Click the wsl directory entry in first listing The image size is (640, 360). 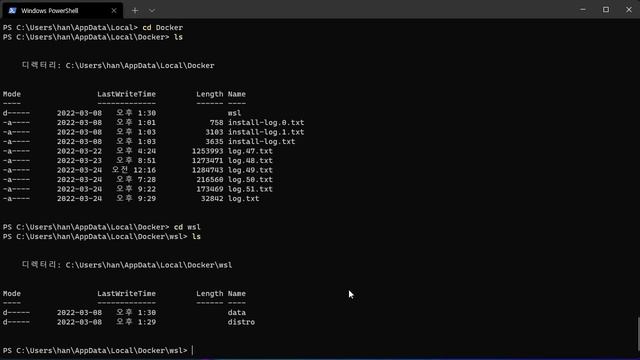click(x=234, y=113)
